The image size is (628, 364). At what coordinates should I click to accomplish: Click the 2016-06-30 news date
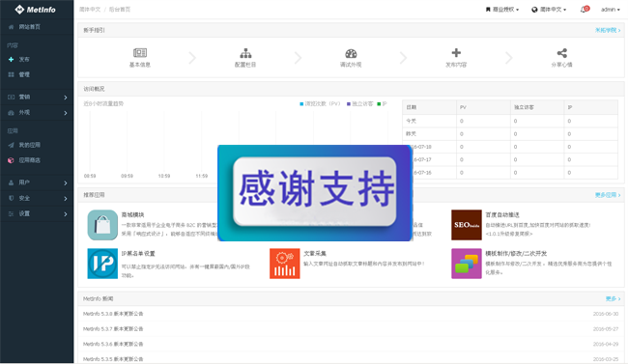pos(606,314)
